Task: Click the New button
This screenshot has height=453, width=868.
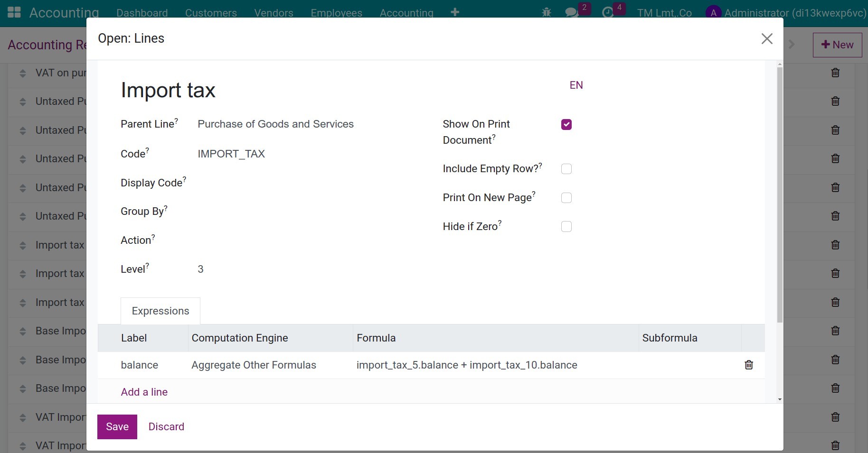Action: [x=837, y=45]
